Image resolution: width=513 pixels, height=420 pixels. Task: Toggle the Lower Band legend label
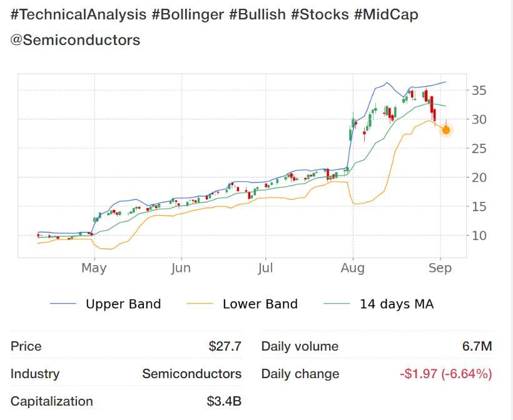tap(260, 304)
